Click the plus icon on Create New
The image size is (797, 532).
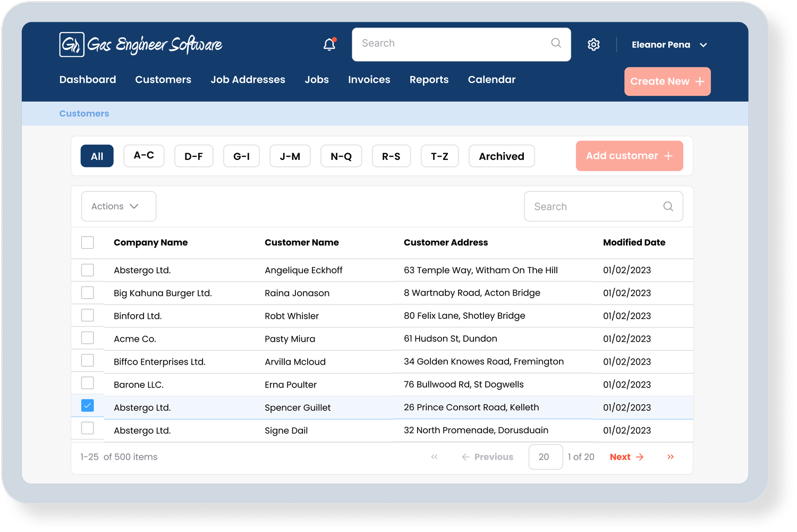click(x=700, y=82)
